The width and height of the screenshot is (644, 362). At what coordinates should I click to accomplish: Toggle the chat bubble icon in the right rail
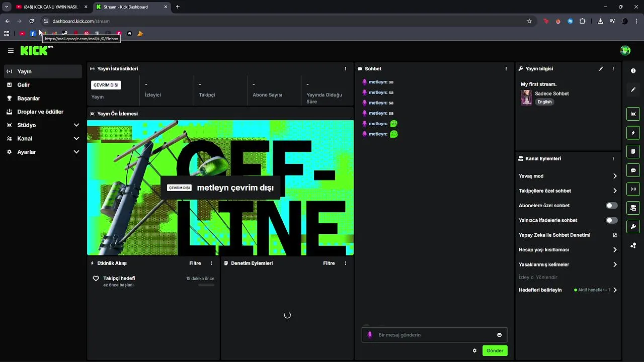pos(633,170)
